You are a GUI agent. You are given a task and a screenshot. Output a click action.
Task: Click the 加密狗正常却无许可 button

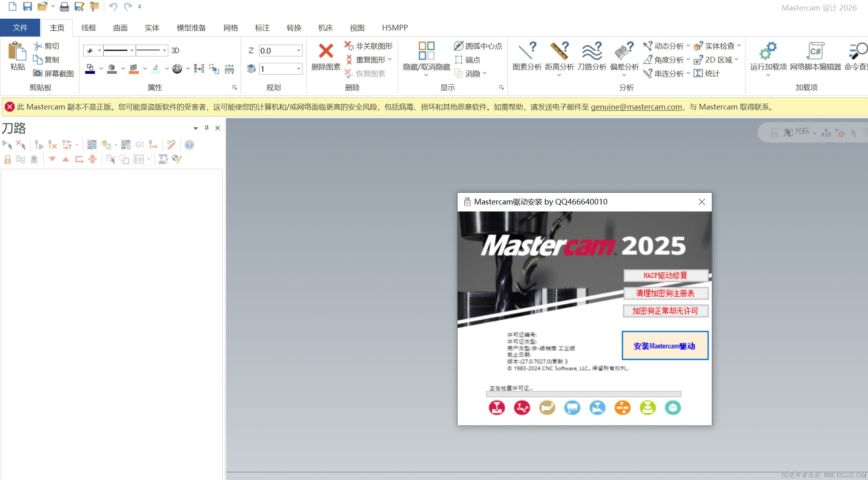pos(666,311)
